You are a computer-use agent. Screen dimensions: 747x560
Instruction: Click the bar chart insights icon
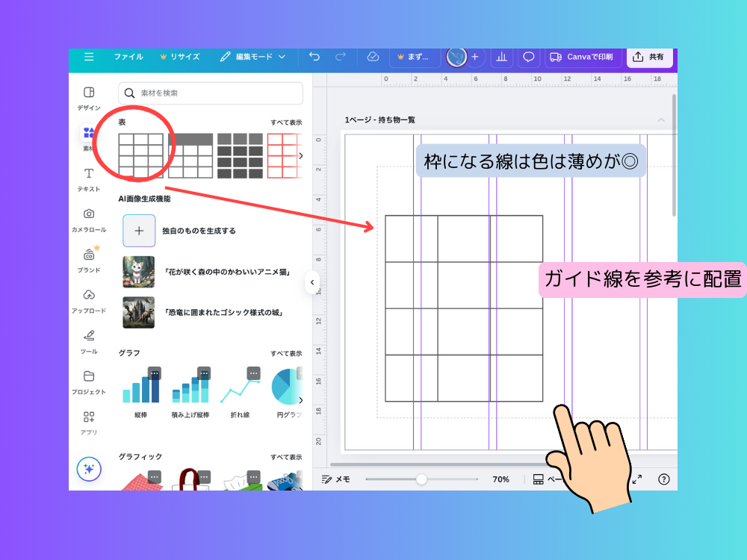[x=501, y=57]
